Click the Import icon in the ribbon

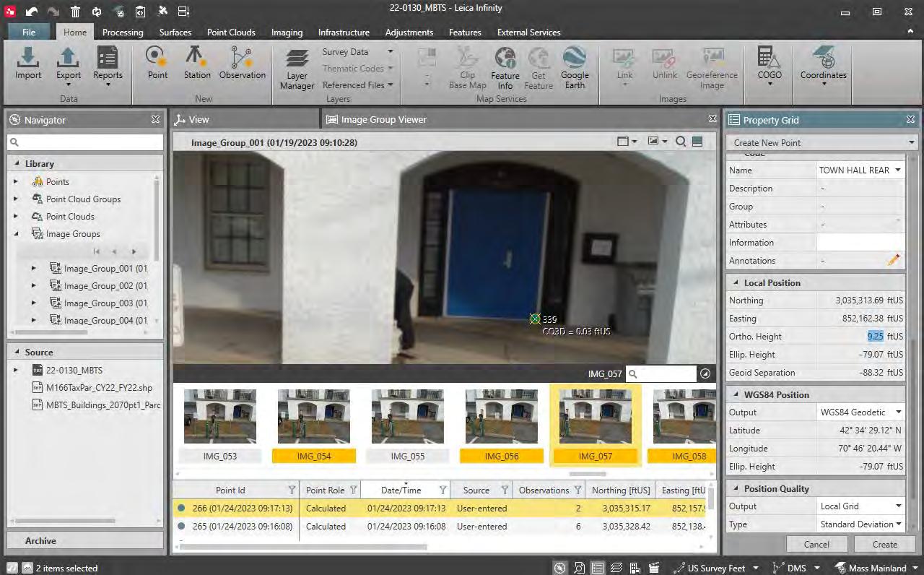coord(28,64)
